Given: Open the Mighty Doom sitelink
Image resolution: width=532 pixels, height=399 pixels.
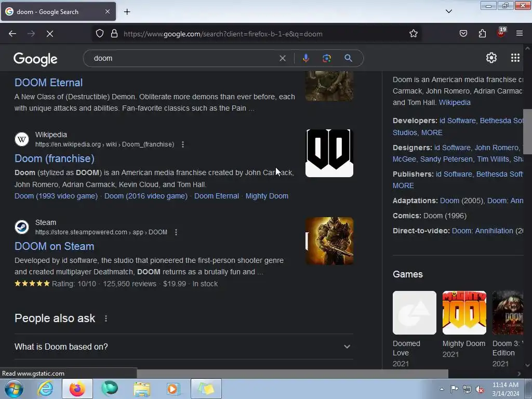Looking at the screenshot, I should 267,196.
